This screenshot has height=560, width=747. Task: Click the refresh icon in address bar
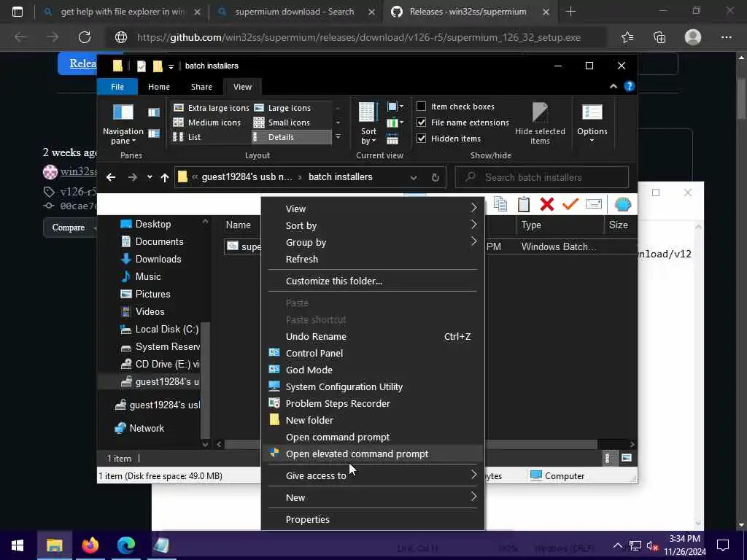coord(435,177)
